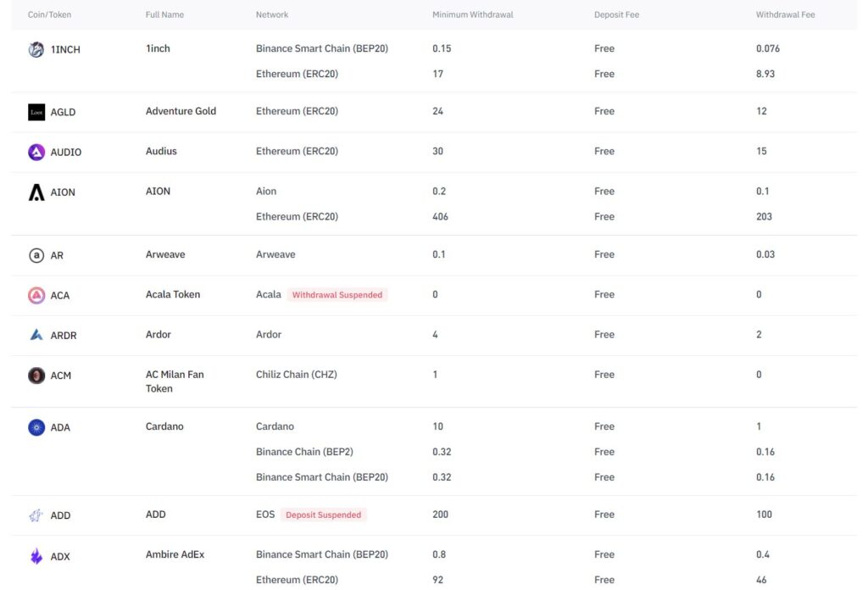868x590 pixels.
Task: Click the Minimum Withdrawal column header
Action: (472, 14)
